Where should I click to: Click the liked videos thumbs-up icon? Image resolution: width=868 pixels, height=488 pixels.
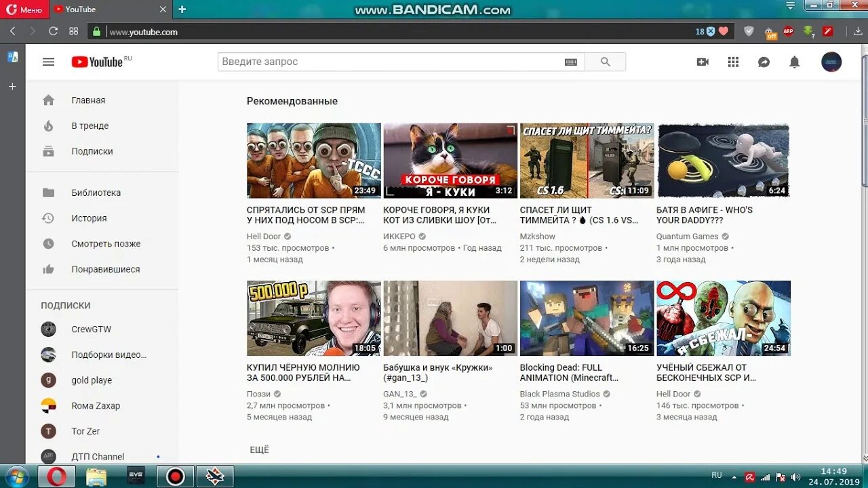(48, 269)
